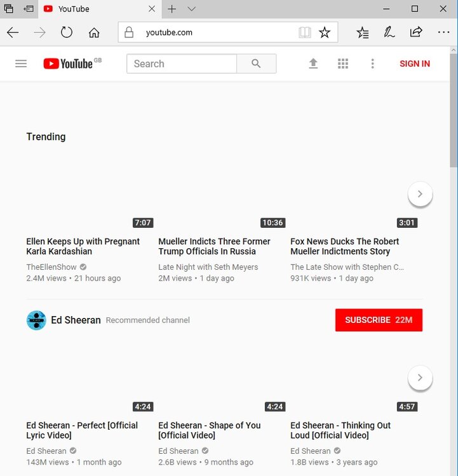Open the Trending section heading
The height and width of the screenshot is (476, 458).
46,136
